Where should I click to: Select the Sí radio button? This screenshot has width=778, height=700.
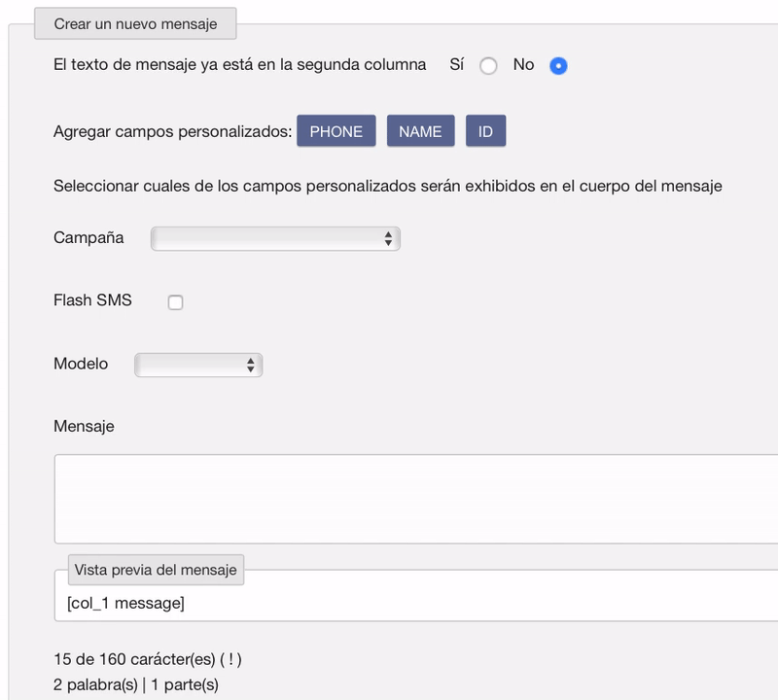point(488,65)
